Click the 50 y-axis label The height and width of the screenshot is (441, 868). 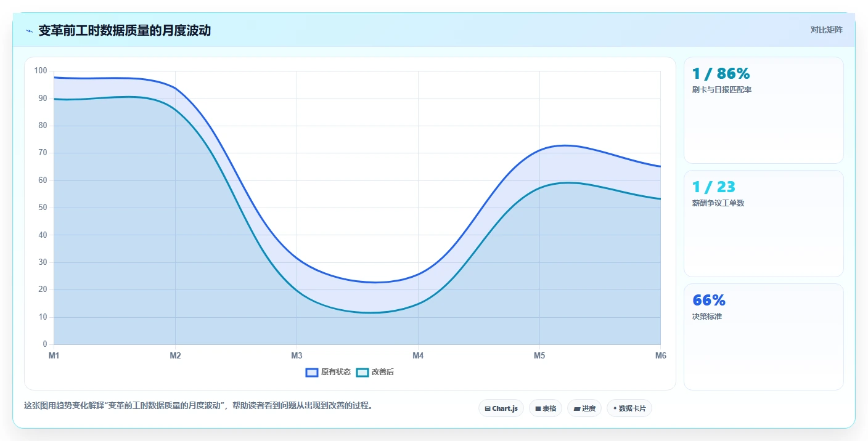[43, 208]
